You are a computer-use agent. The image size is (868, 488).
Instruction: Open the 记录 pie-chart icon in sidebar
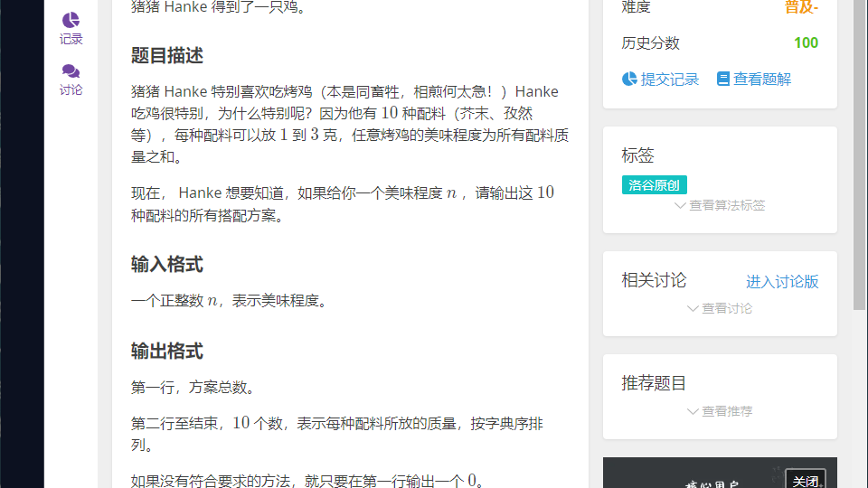71,21
